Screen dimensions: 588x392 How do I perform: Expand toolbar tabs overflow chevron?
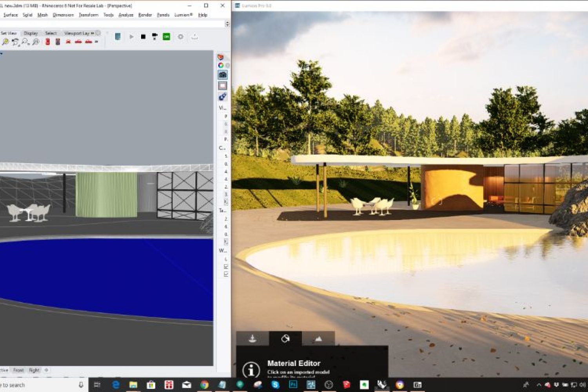[x=93, y=33]
